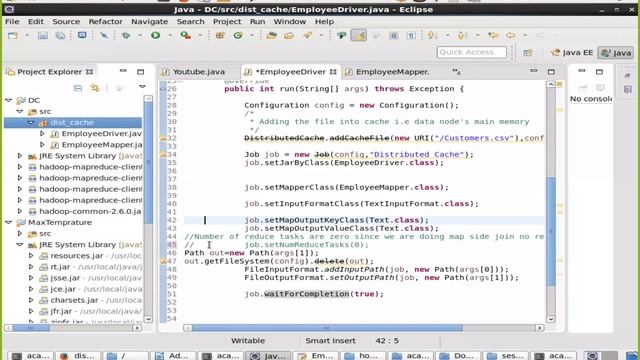Collapse the DC project node

[x=9, y=100]
